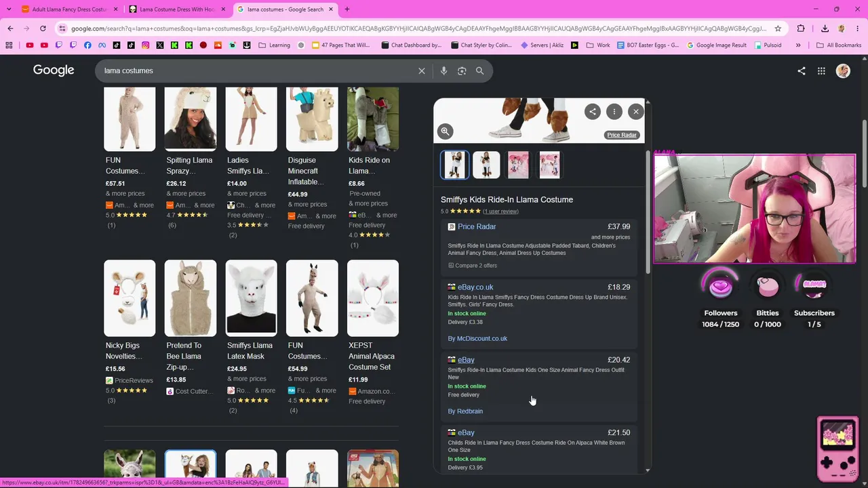Open the Chrome apps grid shortcut
The height and width of the screenshot is (488, 868).
[9, 45]
